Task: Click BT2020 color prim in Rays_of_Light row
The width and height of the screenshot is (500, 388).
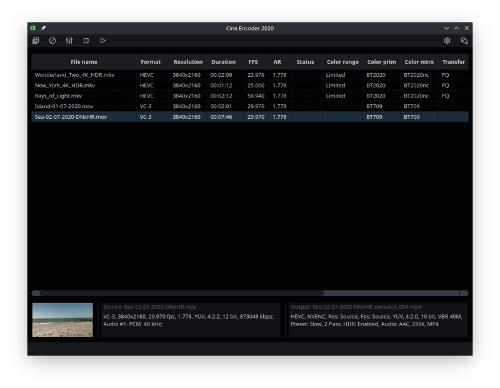Action: click(376, 96)
